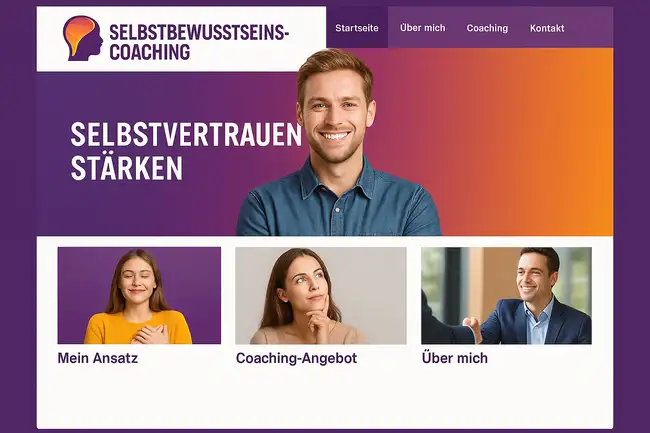Go to Über mich in the top navigation

pyautogui.click(x=422, y=28)
